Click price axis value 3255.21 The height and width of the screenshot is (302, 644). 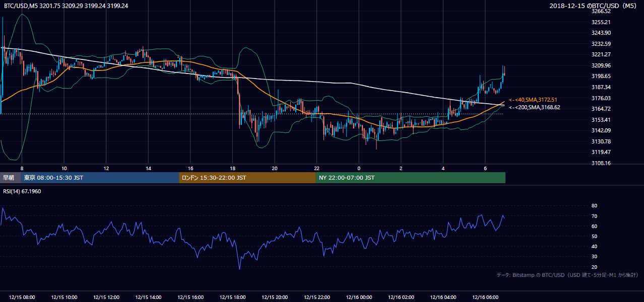click(x=601, y=22)
